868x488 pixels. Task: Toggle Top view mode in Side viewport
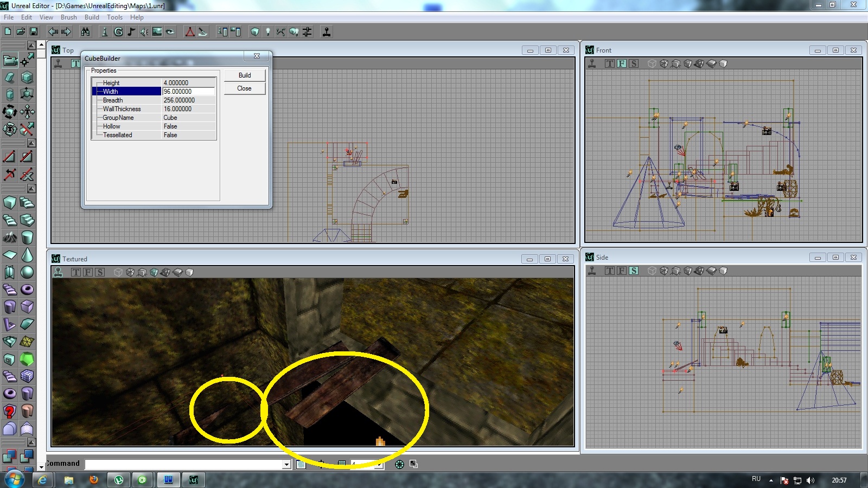[x=610, y=271]
